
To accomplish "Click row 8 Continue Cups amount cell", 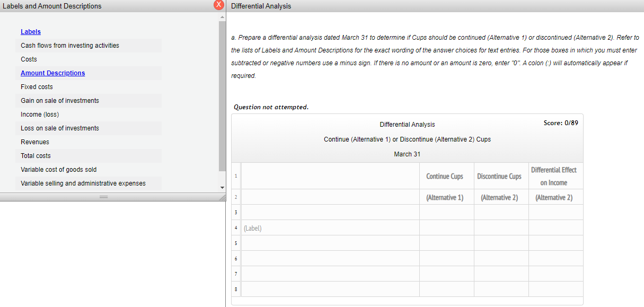I will [447, 289].
